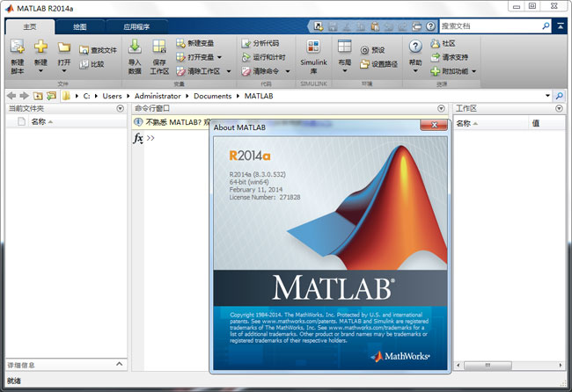Screen dimensions: 572x392
Task: Click the Import Data (导入数据) icon
Action: click(135, 47)
